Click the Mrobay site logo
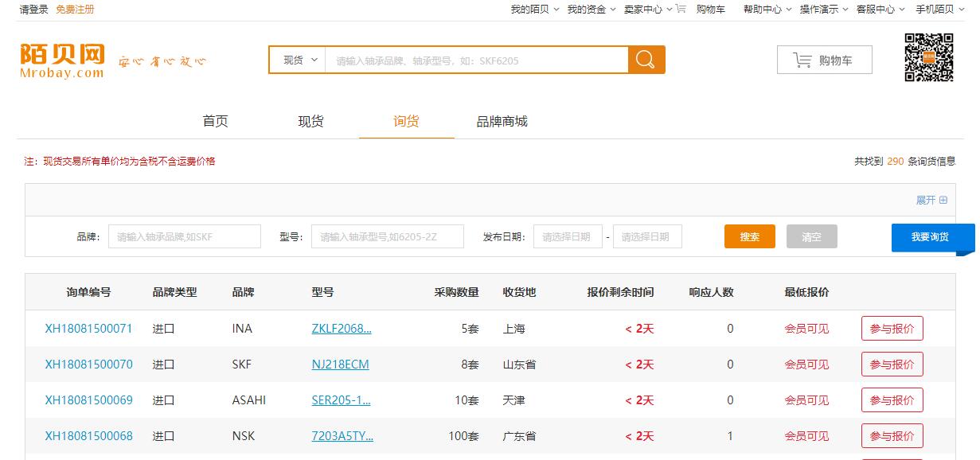The height and width of the screenshot is (460, 980). (x=63, y=60)
